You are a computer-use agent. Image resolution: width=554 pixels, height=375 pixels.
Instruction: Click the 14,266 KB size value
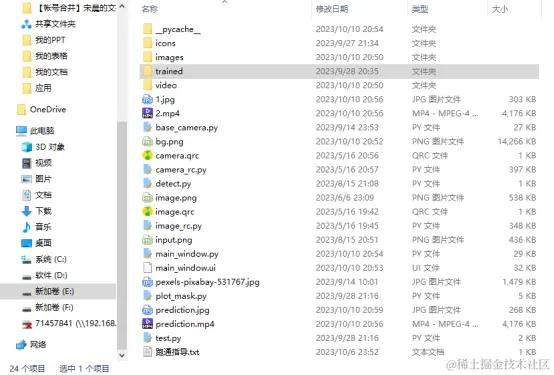tap(517, 141)
